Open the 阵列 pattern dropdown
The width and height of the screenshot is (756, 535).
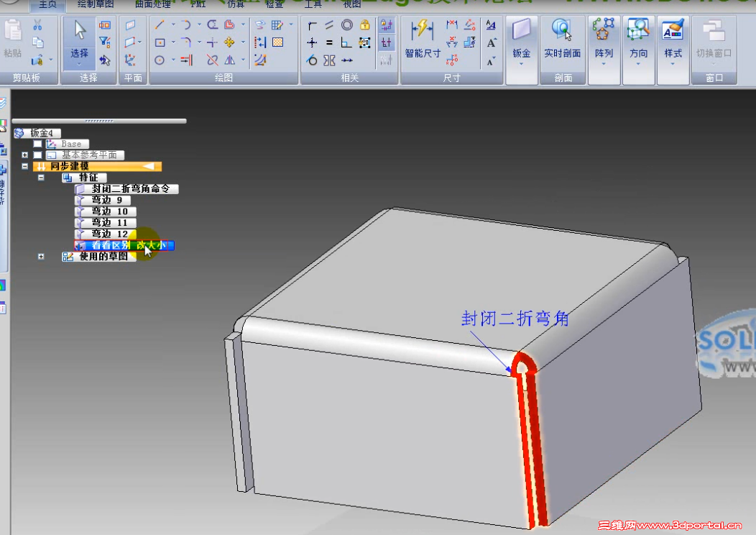pos(603,64)
